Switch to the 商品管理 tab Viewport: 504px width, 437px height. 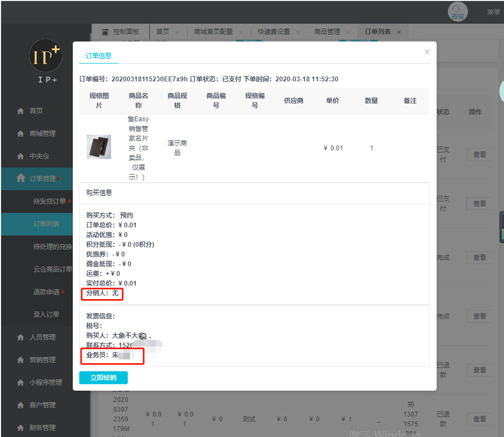327,32
